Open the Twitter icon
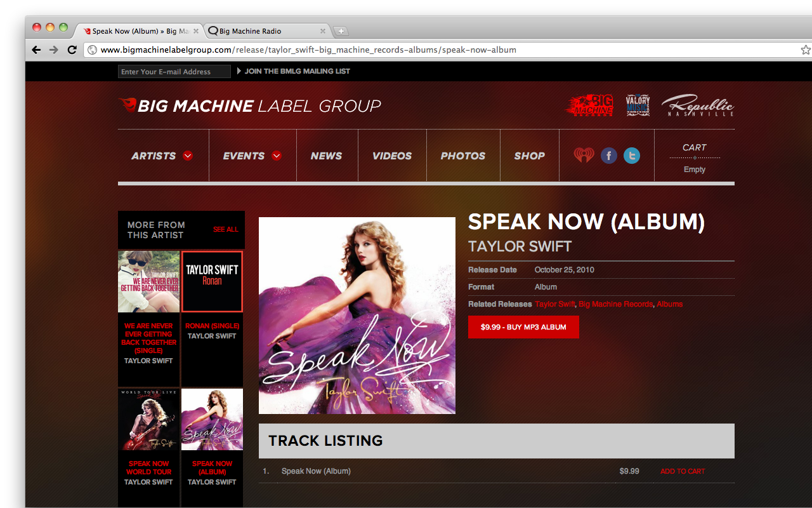The image size is (812, 508). pos(632,156)
